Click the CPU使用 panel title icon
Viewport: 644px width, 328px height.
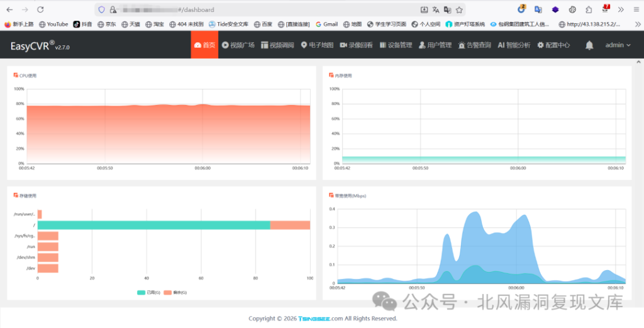tap(16, 75)
